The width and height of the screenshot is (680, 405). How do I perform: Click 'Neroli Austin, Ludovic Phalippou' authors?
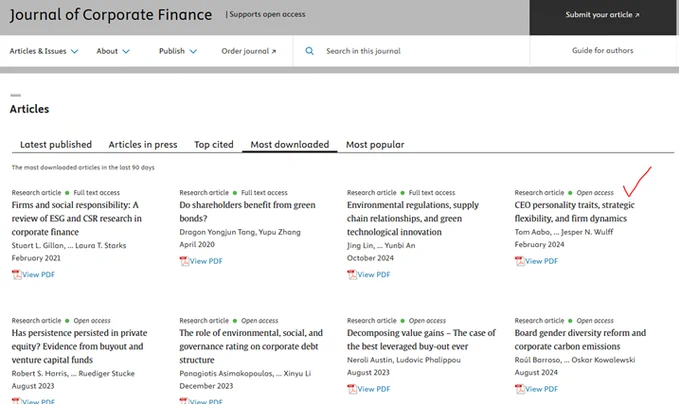tap(403, 360)
